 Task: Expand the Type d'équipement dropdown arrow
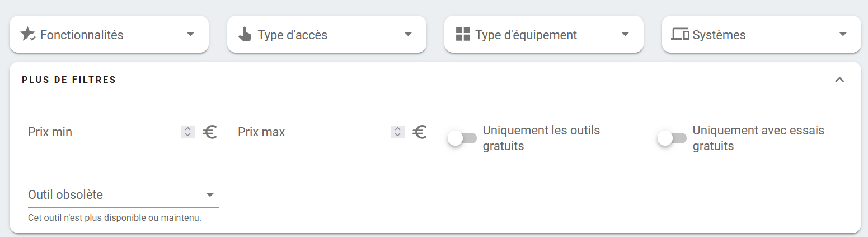626,34
